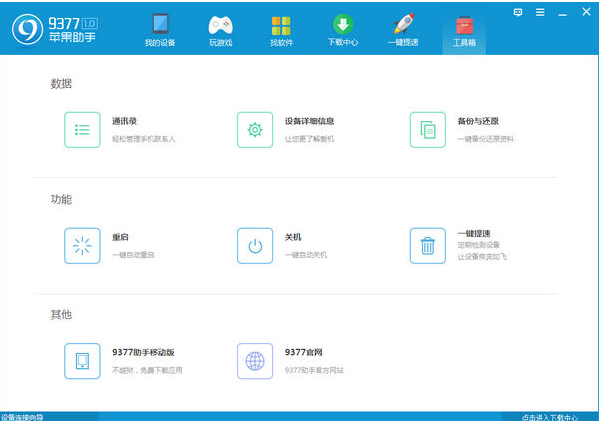Click the 设备详细信息 gear icon

[x=255, y=130]
